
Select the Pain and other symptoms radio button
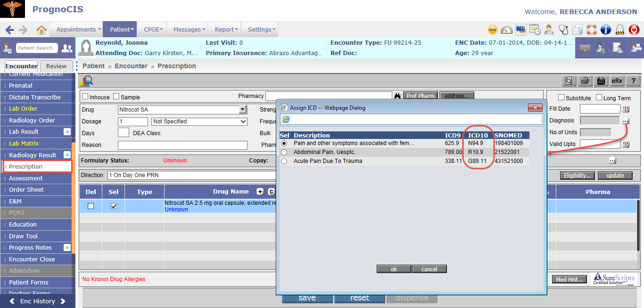284,143
